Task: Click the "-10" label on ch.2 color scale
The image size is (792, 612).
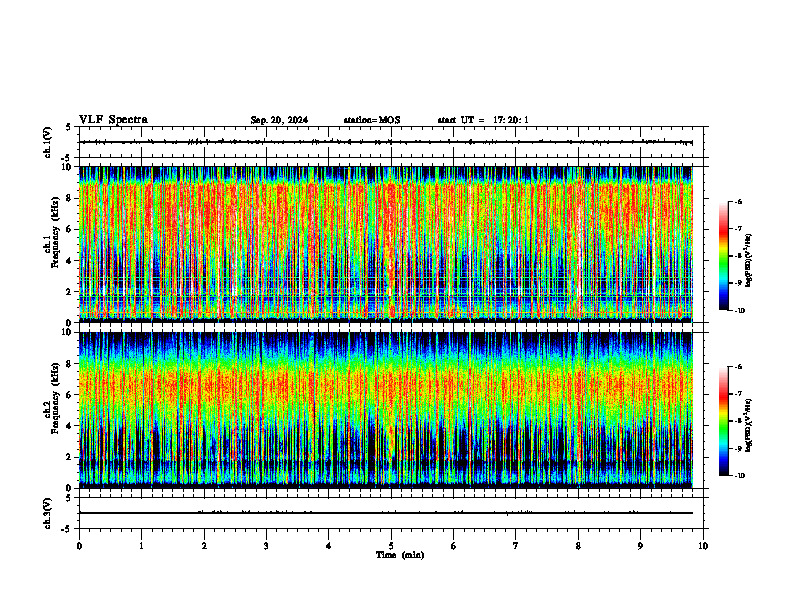Action: [740, 476]
